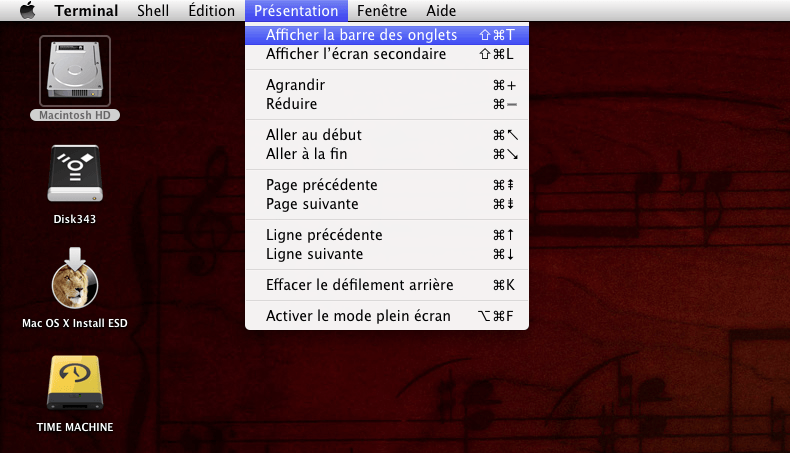The height and width of the screenshot is (453, 790).
Task: Select Agrandir to enlarge text
Action: [387, 85]
